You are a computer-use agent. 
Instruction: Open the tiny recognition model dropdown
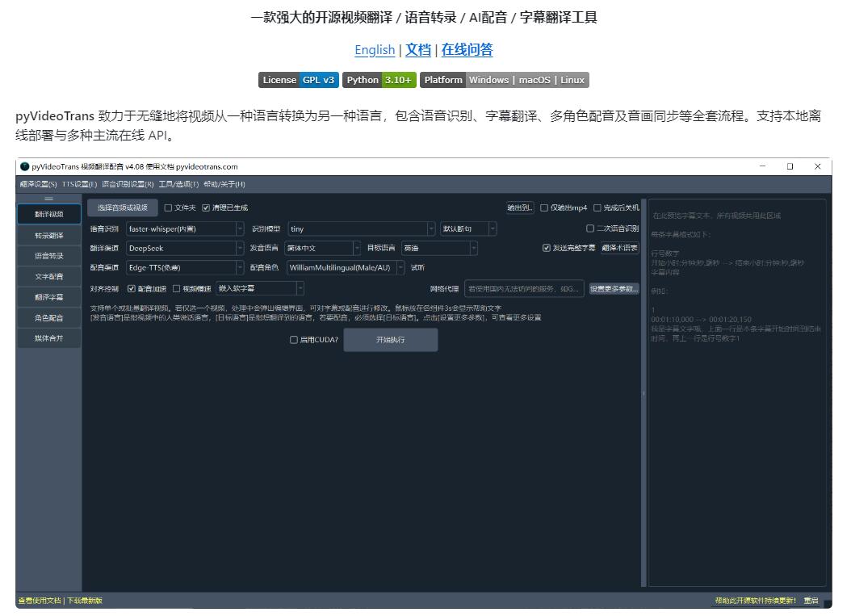tap(362, 229)
